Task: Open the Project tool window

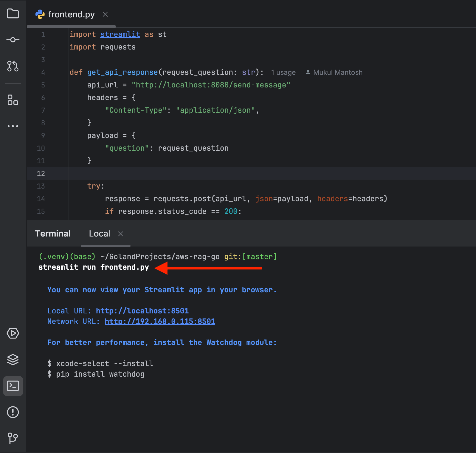Action: tap(13, 14)
